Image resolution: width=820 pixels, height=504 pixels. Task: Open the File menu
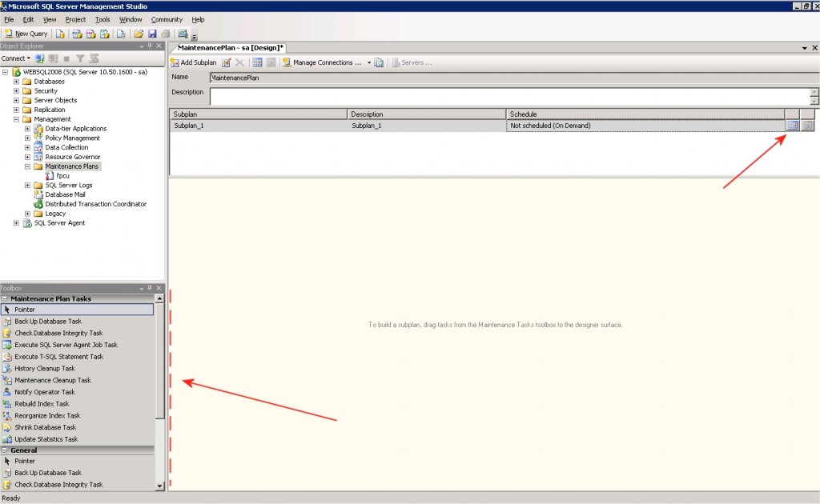pyautogui.click(x=9, y=19)
